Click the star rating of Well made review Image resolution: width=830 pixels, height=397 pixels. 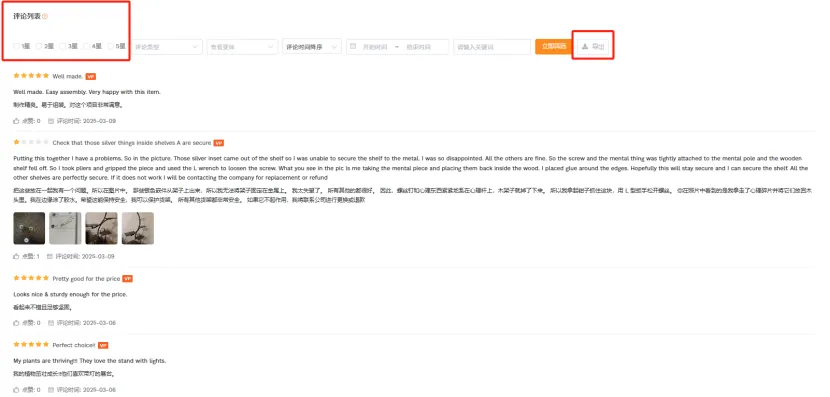pyautogui.click(x=31, y=76)
